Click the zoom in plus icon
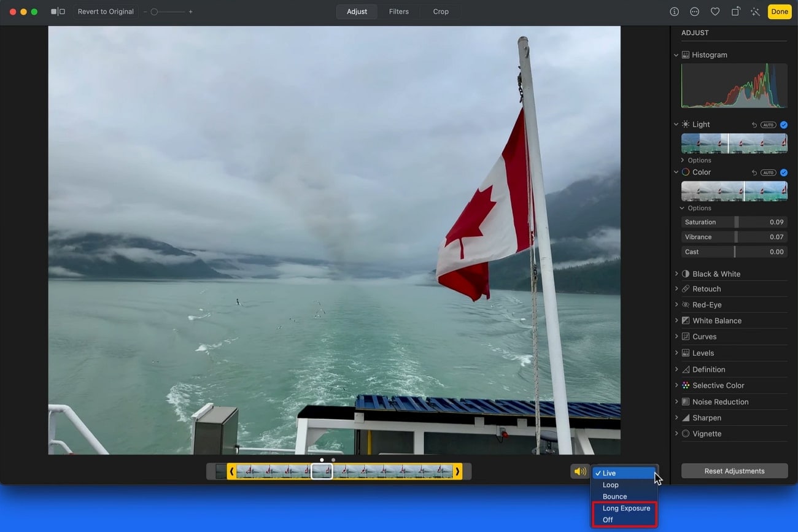 point(190,12)
